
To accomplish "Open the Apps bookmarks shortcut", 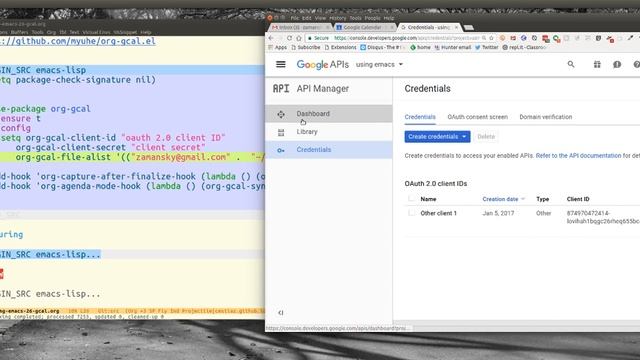I will (x=278, y=47).
